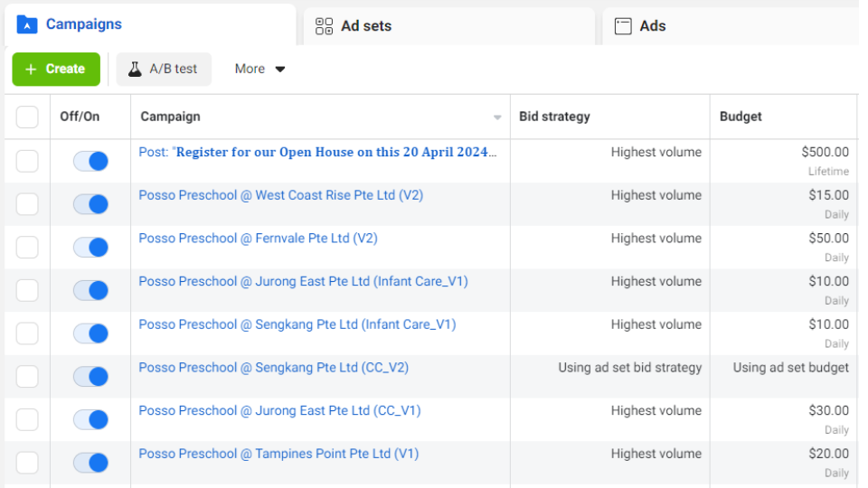This screenshot has width=868, height=488.
Task: Click the Ads window icon
Action: pos(623,26)
